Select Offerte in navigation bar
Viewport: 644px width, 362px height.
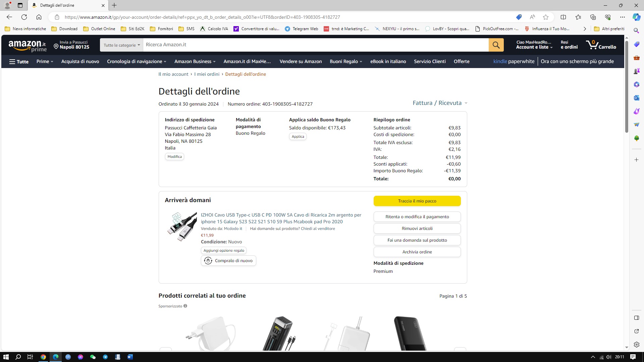(462, 62)
